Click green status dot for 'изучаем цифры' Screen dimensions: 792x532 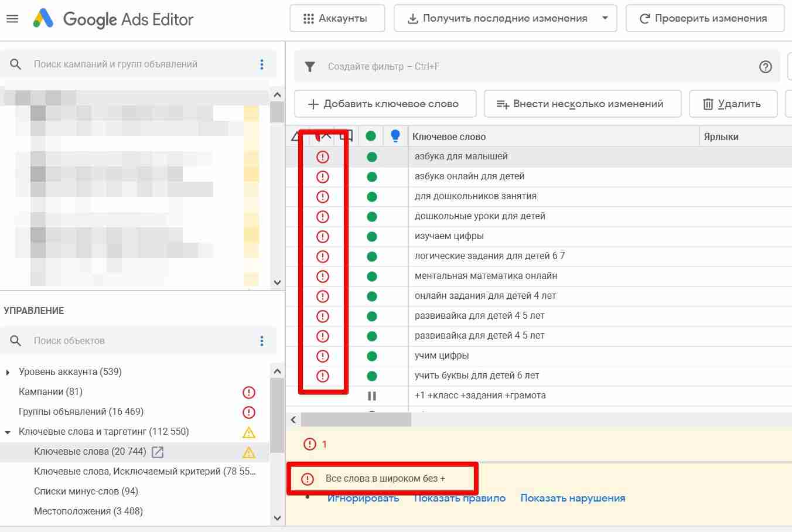point(371,237)
